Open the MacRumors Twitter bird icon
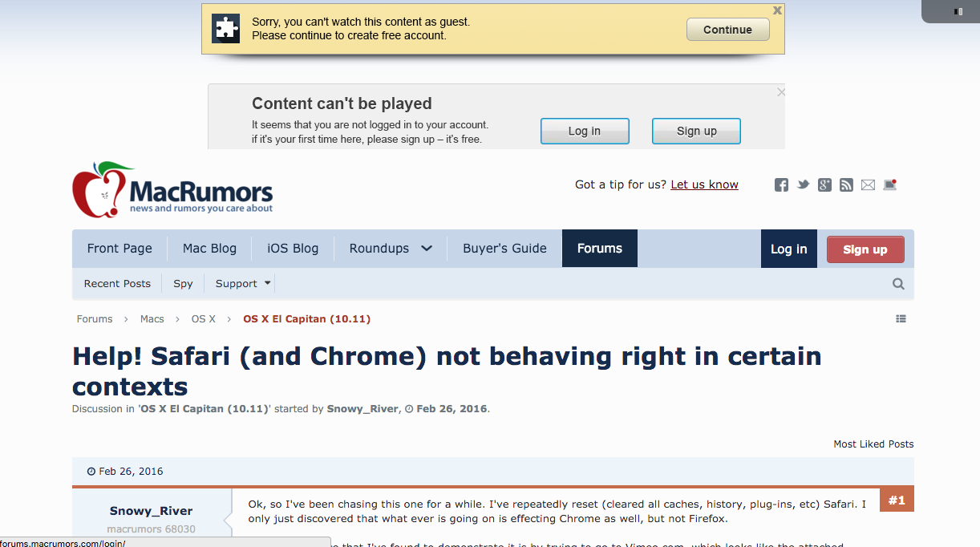The width and height of the screenshot is (980, 547). pyautogui.click(x=803, y=185)
